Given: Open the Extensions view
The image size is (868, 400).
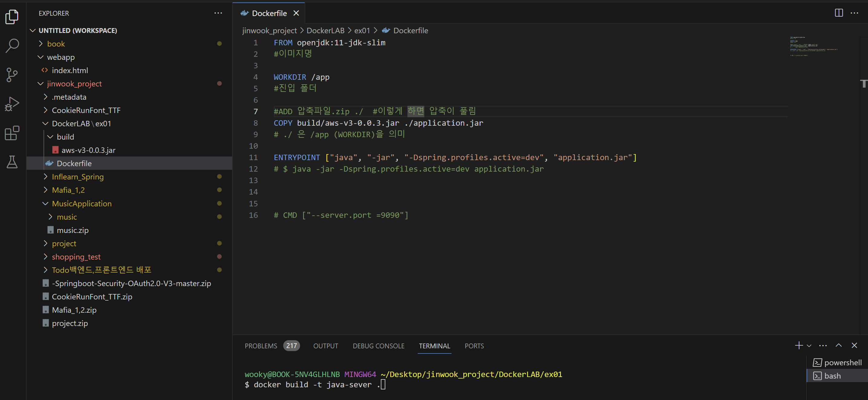Looking at the screenshot, I should click(x=12, y=133).
